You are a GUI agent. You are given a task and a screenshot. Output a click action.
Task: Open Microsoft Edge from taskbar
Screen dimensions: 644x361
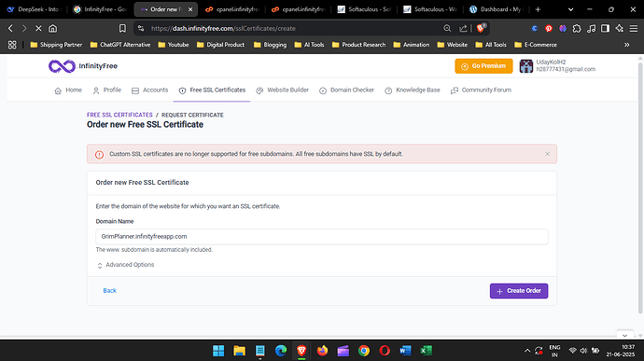(x=281, y=351)
